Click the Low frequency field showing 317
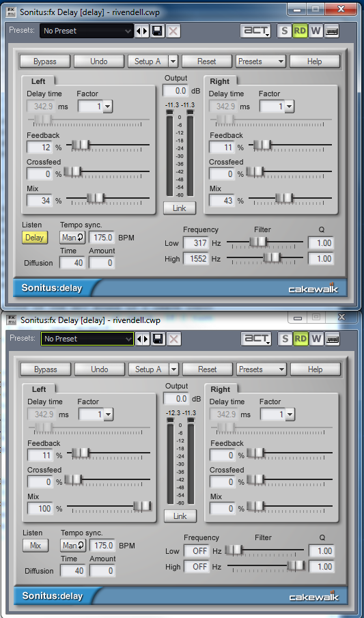The width and height of the screenshot is (364, 618). click(x=196, y=243)
